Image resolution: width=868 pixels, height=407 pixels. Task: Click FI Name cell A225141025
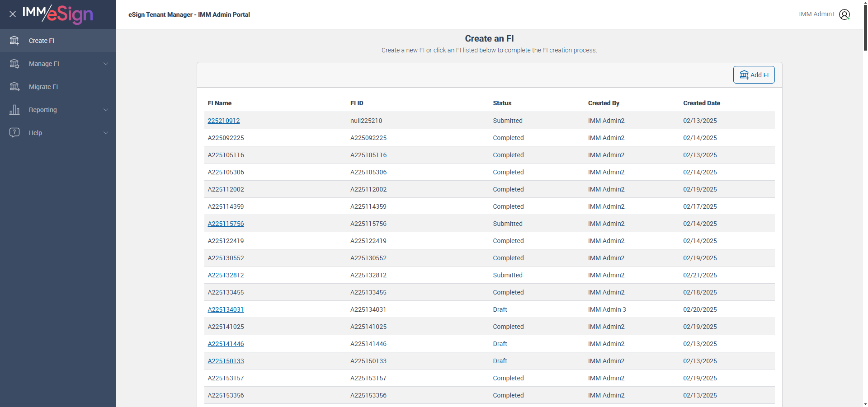tap(226, 327)
